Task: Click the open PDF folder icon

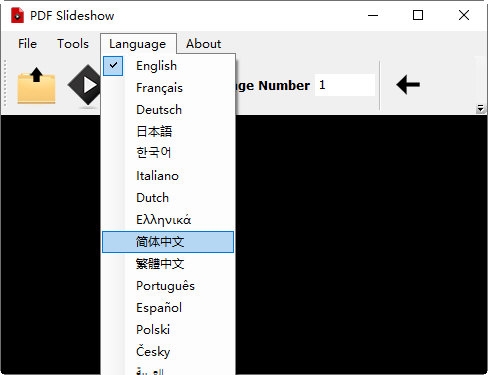Action: (36, 85)
